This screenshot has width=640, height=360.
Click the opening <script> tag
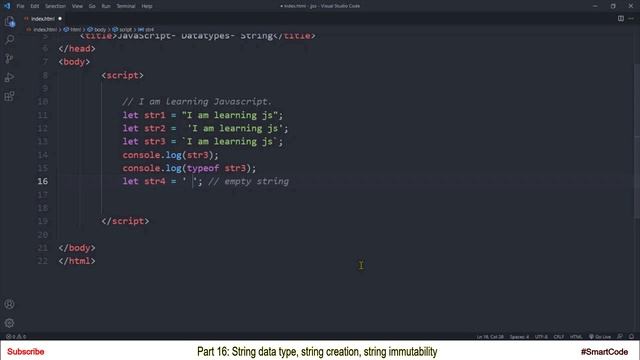tap(122, 75)
